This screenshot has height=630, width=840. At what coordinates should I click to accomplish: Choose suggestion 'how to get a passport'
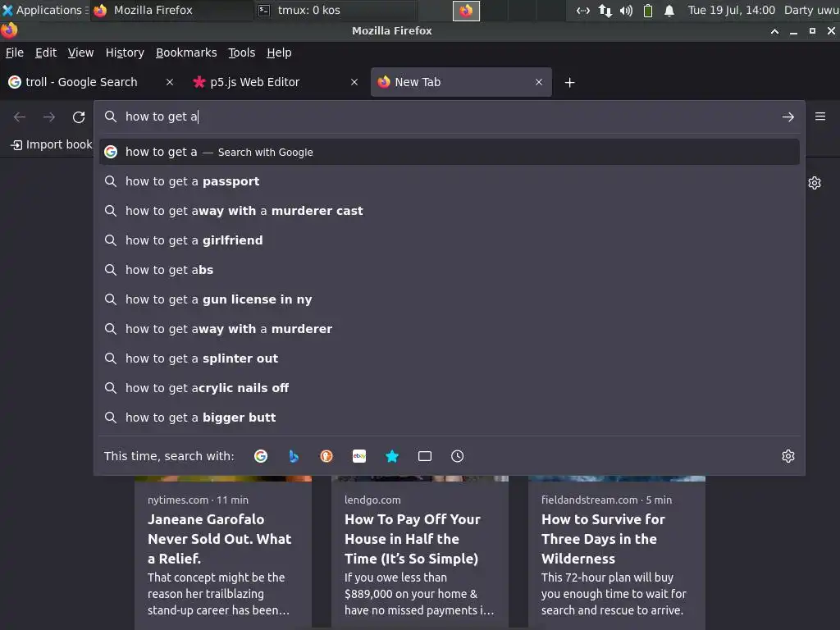pos(449,181)
